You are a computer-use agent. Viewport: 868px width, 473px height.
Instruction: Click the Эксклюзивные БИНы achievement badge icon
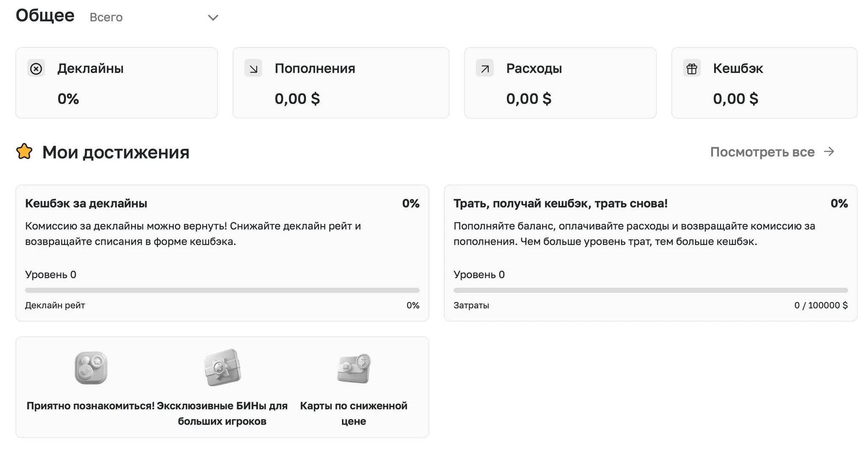click(222, 367)
